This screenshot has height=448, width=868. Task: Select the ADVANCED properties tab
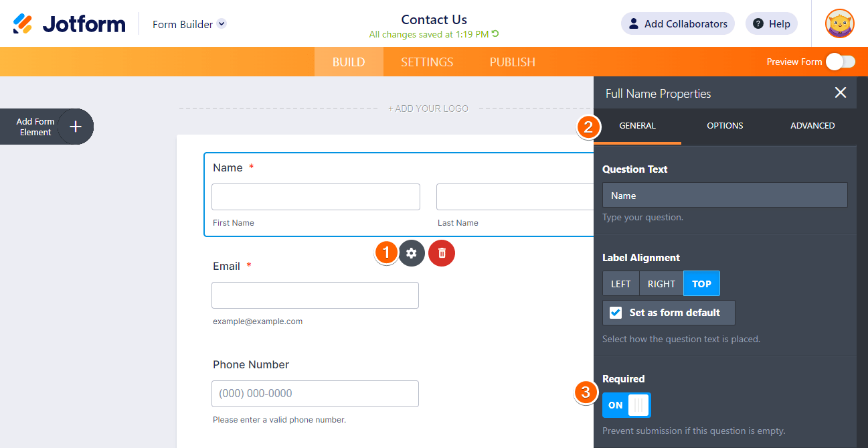812,126
